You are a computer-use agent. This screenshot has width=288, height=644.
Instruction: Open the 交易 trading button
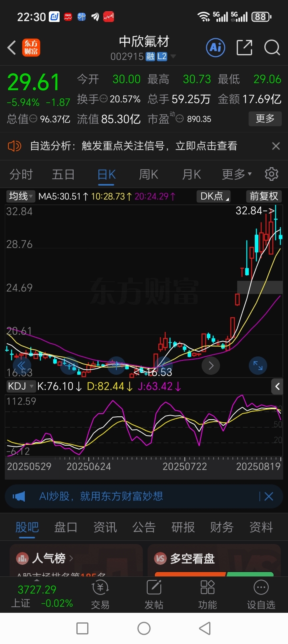[100, 595]
